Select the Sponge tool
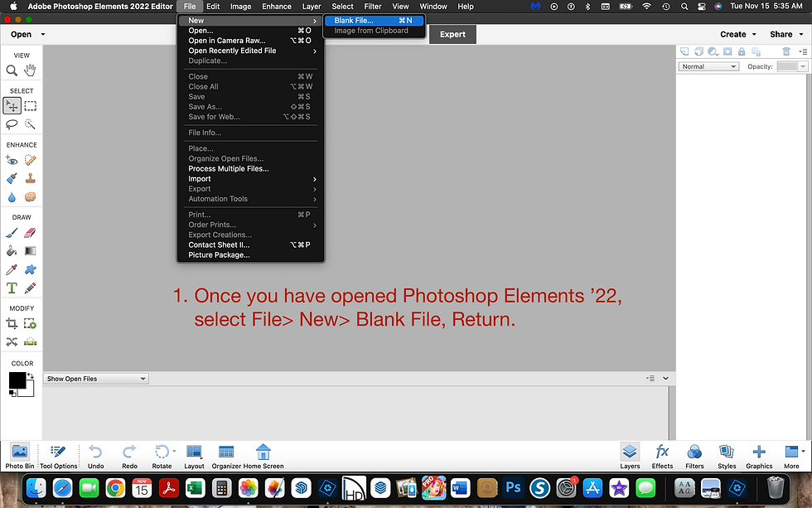The height and width of the screenshot is (508, 812). [x=30, y=197]
